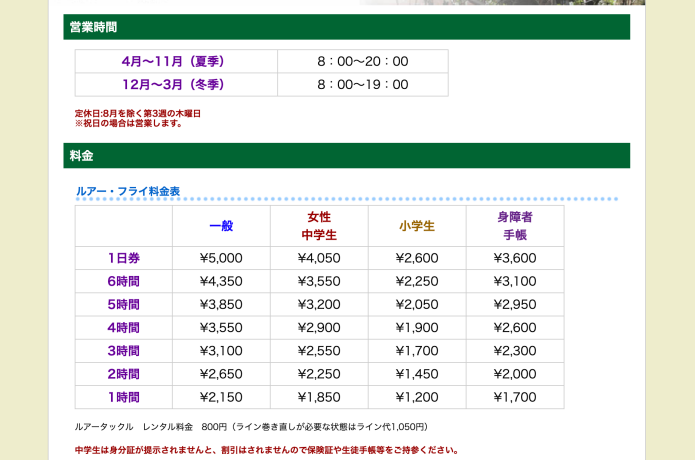Click the ¥2,150 price cell

(x=221, y=397)
